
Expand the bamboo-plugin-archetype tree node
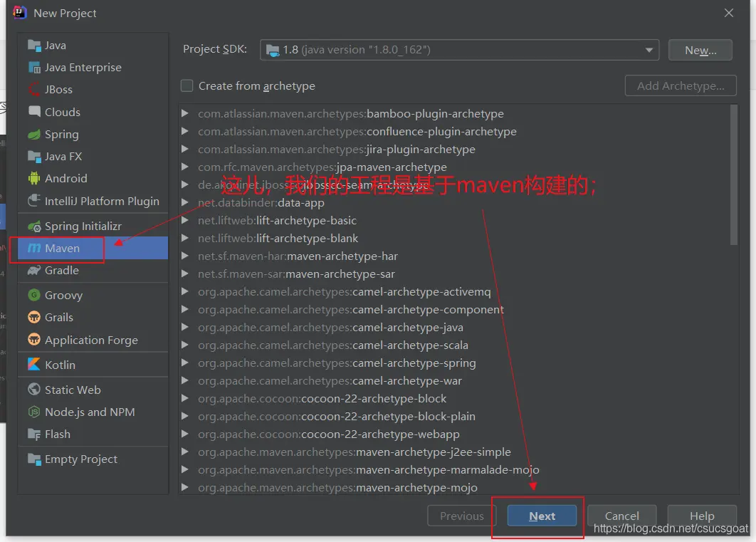pyautogui.click(x=185, y=114)
